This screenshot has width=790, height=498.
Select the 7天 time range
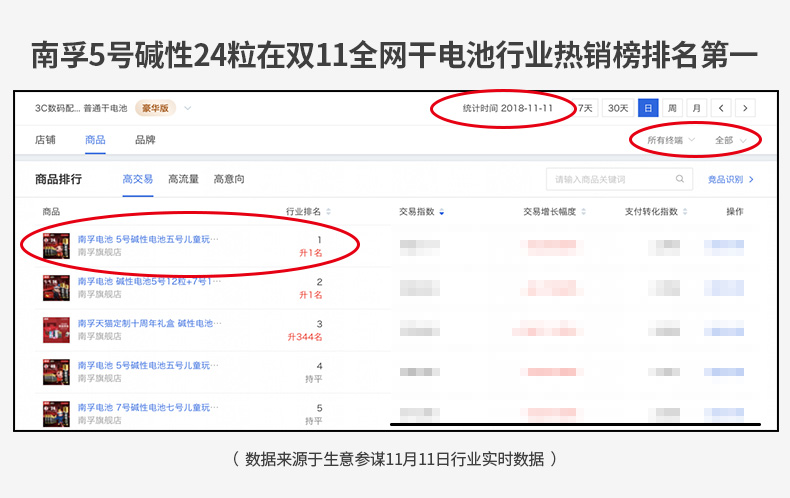point(585,108)
